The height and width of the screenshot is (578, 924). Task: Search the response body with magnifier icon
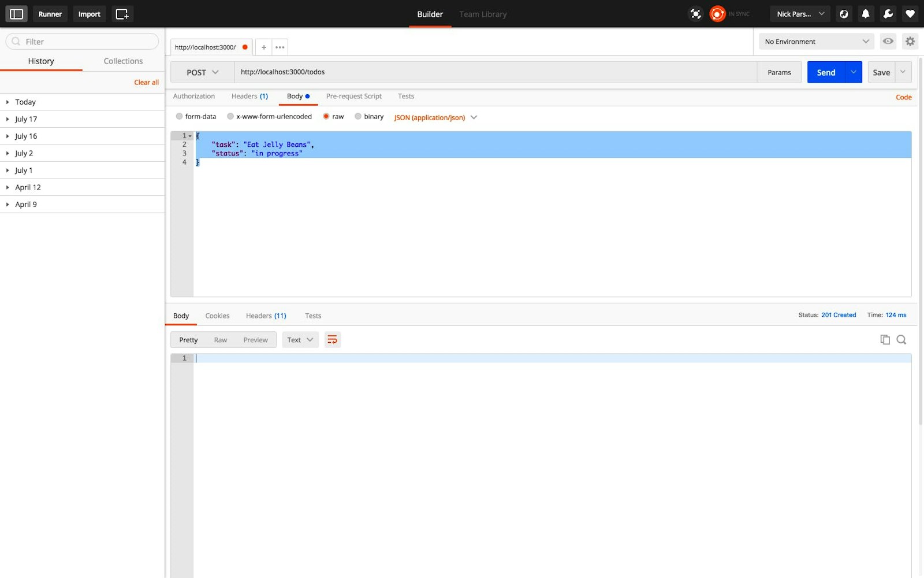[x=901, y=339]
